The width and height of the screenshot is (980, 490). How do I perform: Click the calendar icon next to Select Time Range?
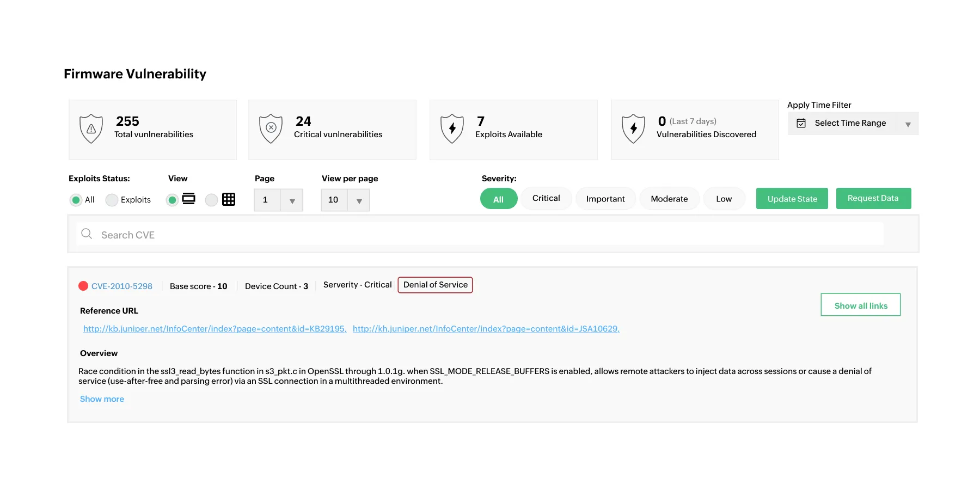pos(801,123)
